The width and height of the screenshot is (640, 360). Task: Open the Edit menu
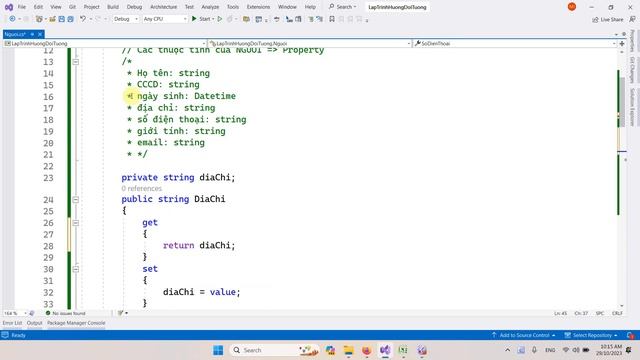point(38,7)
